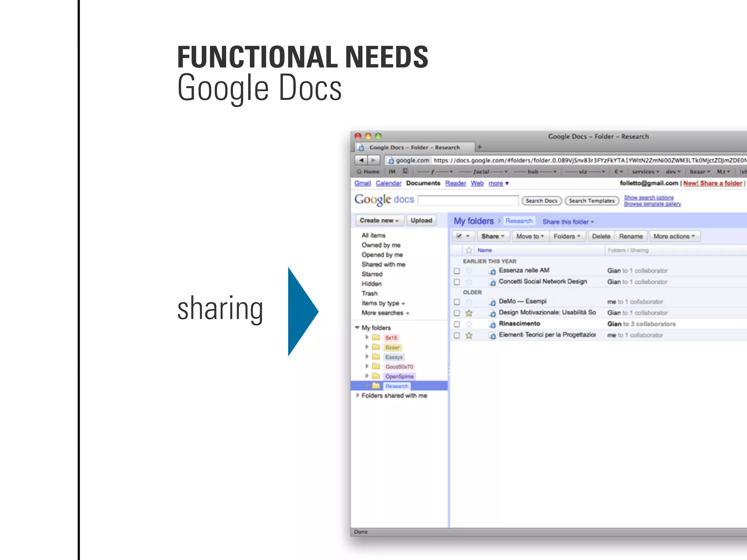Open the Web link
Screen dimensions: 747x560
pyautogui.click(x=477, y=183)
